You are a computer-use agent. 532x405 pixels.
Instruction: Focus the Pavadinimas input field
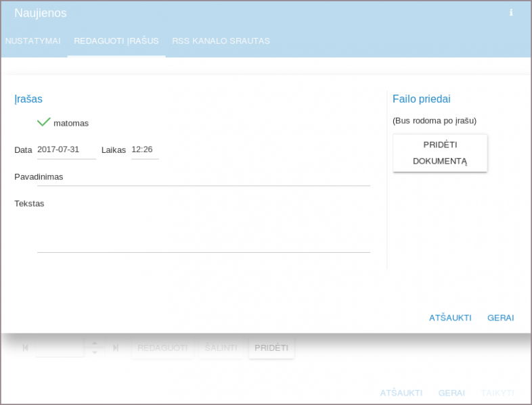pyautogui.click(x=203, y=177)
